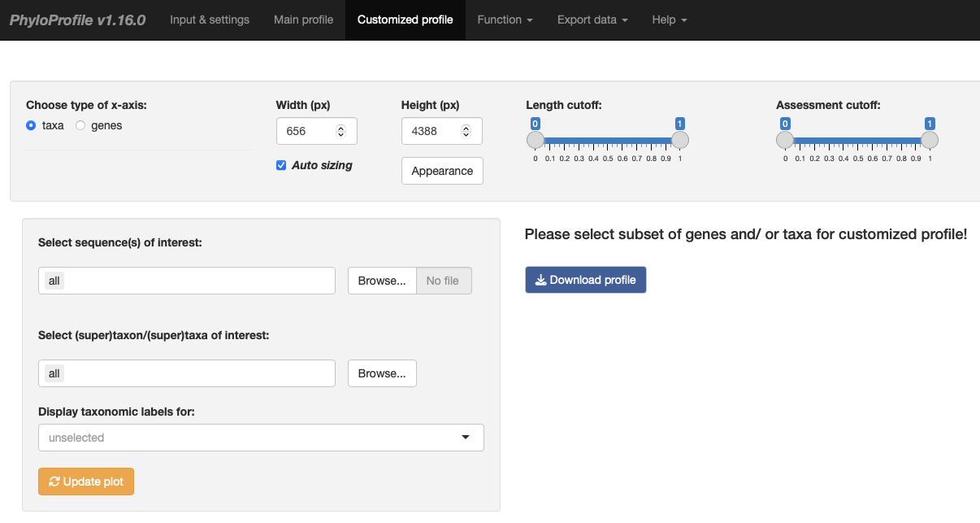Go to the Input & settings tab

click(x=210, y=20)
